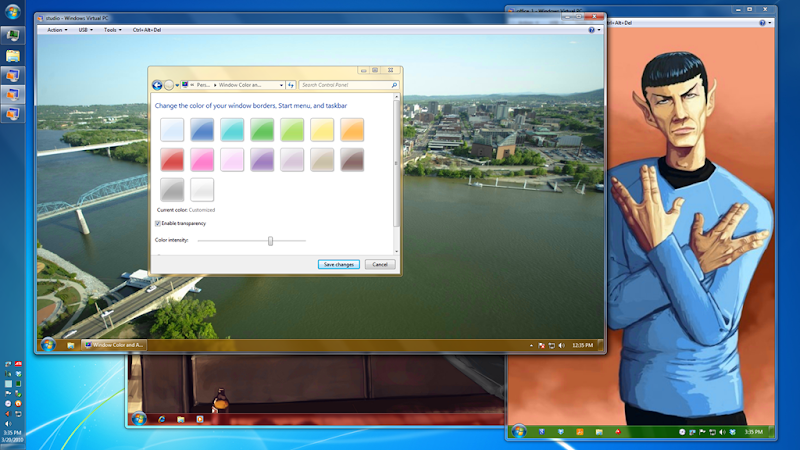Expand dropdown arrow beside office help icon
The width and height of the screenshot is (800, 450).
(770, 23)
